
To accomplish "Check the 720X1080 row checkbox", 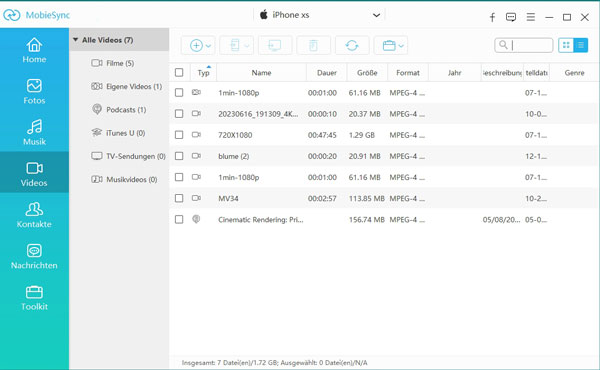I will point(179,135).
